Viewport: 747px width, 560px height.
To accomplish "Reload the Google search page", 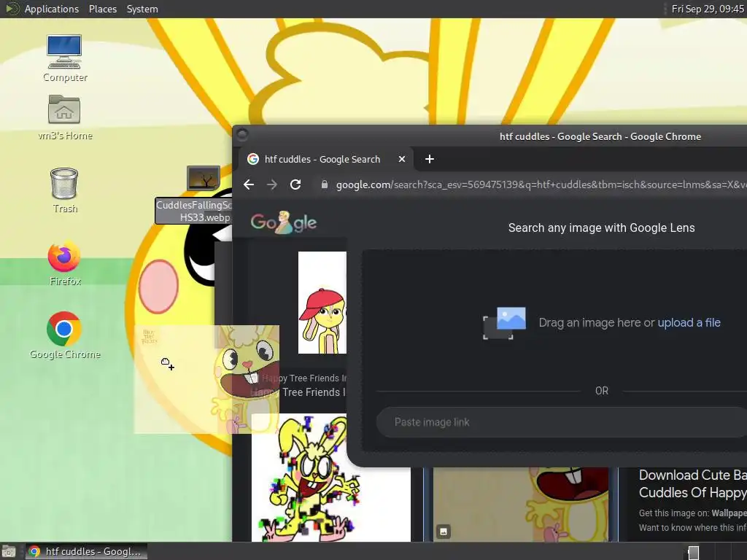I will (x=295, y=184).
